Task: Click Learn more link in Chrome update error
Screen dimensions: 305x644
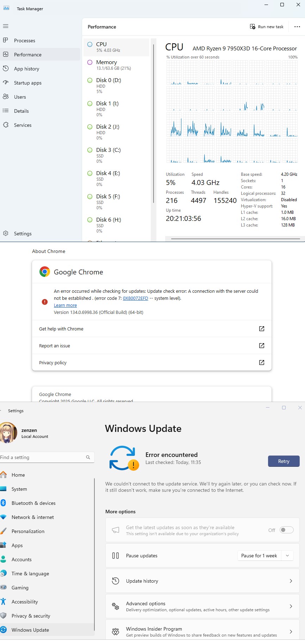Action: pos(65,305)
